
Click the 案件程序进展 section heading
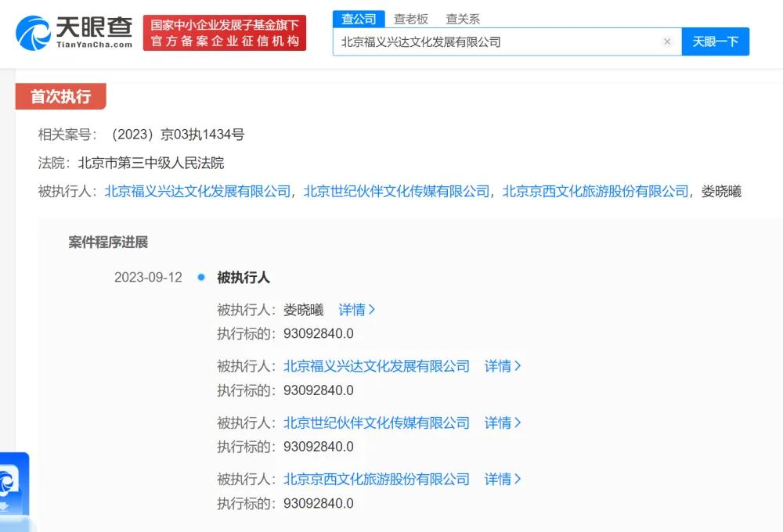108,243
